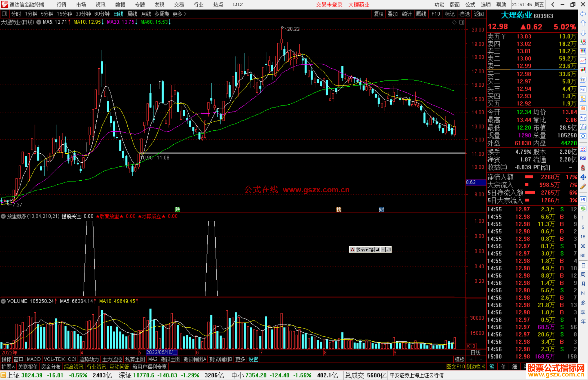Open the red line chart sidebar icon
This screenshot has width=588, height=380.
tap(583, 61)
